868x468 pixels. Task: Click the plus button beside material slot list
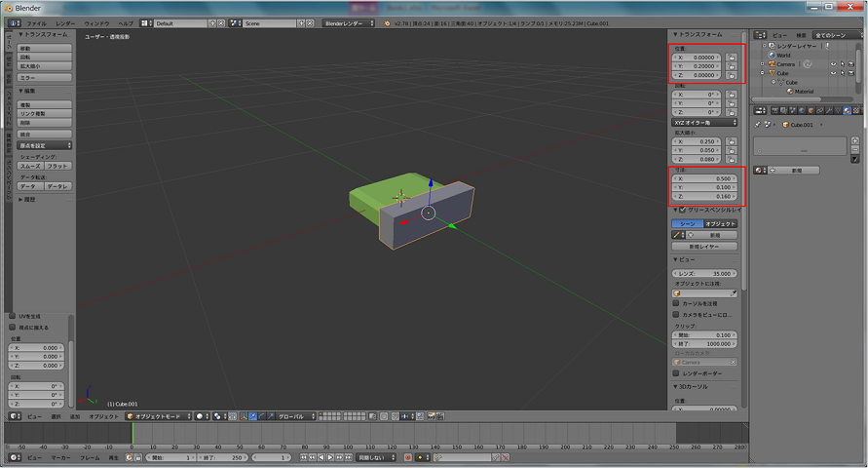855,140
